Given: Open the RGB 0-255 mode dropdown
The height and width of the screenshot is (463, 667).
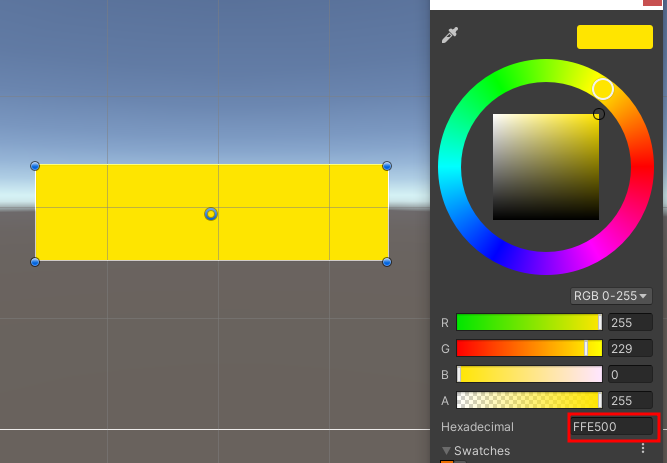Looking at the screenshot, I should (x=610, y=296).
